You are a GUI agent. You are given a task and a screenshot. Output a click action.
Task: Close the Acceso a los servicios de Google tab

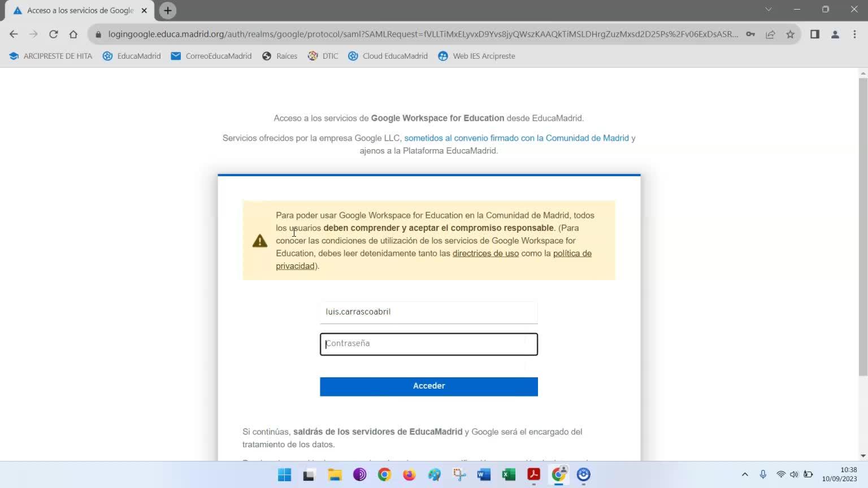(144, 10)
